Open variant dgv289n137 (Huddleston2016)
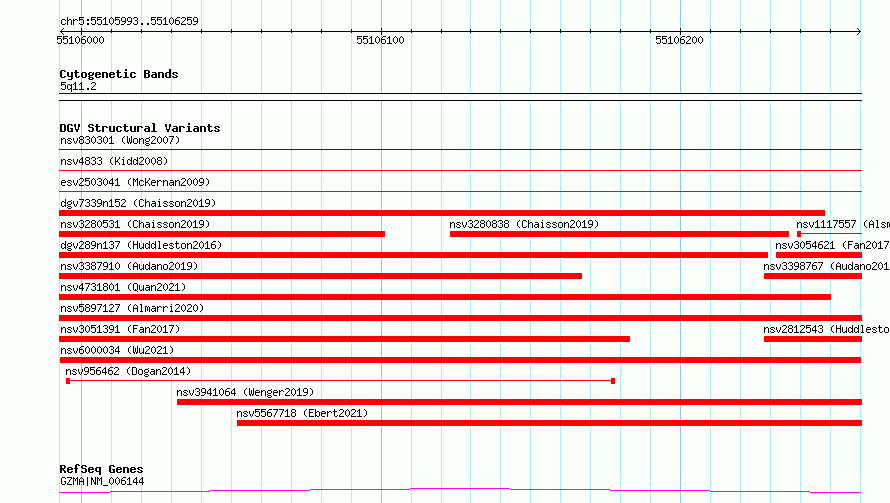This screenshot has height=503, width=890. (x=141, y=245)
